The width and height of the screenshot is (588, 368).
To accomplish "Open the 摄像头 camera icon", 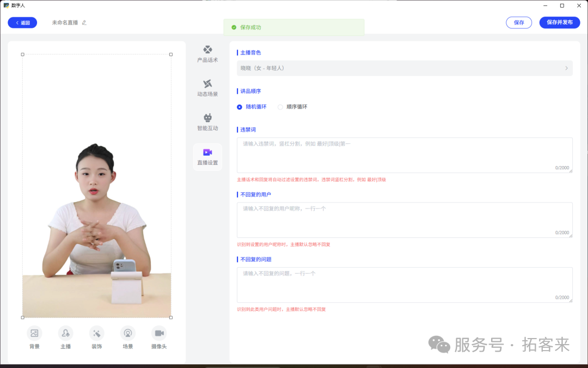I will [159, 333].
